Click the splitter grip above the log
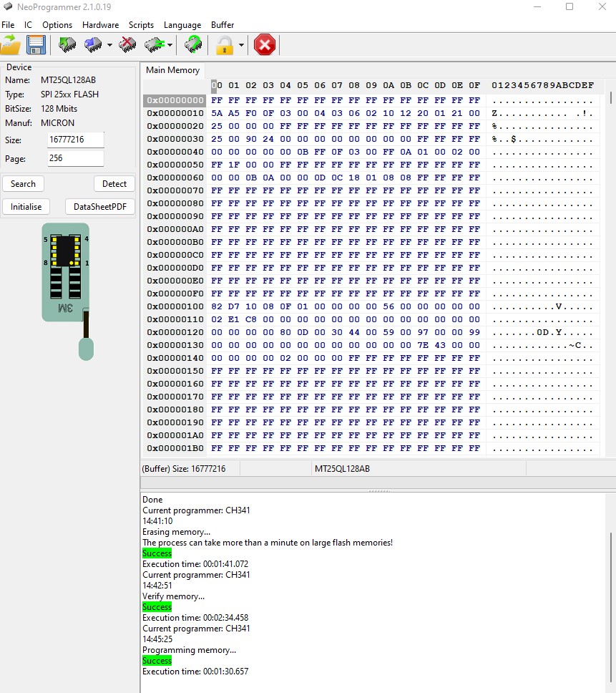 point(379,491)
